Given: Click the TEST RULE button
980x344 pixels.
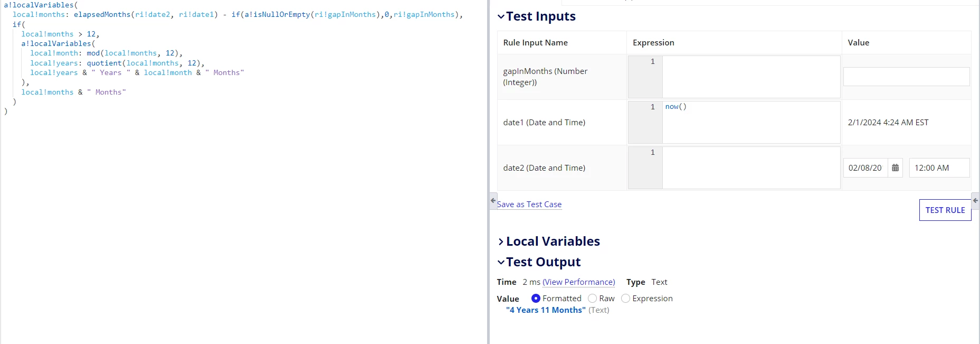Looking at the screenshot, I should coord(945,210).
